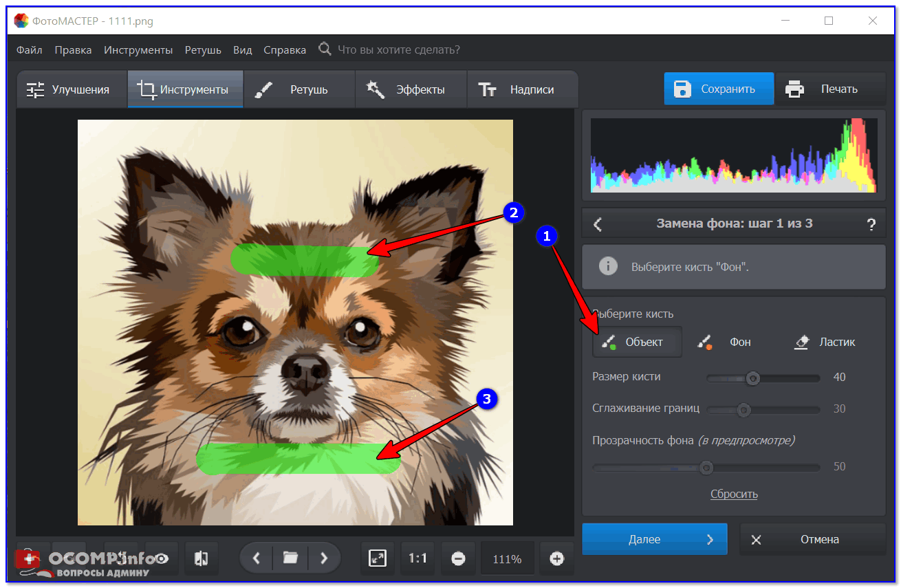Go to previous photo arrow
This screenshot has height=588, width=901.
pyautogui.click(x=257, y=558)
